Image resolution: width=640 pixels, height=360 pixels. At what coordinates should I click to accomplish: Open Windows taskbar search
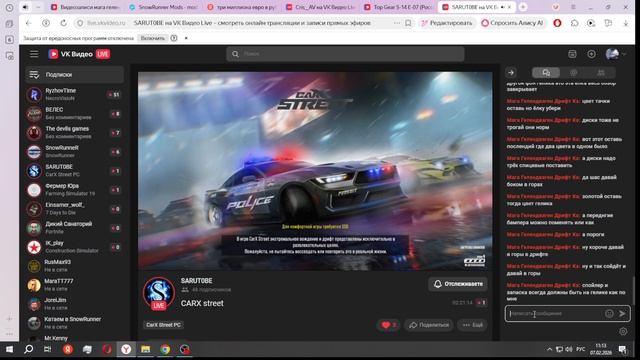[x=29, y=349]
